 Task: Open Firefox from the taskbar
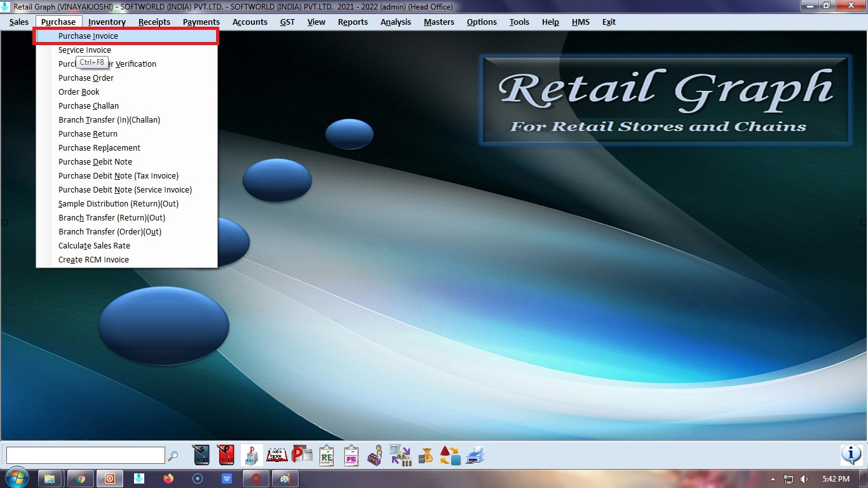tap(168, 478)
